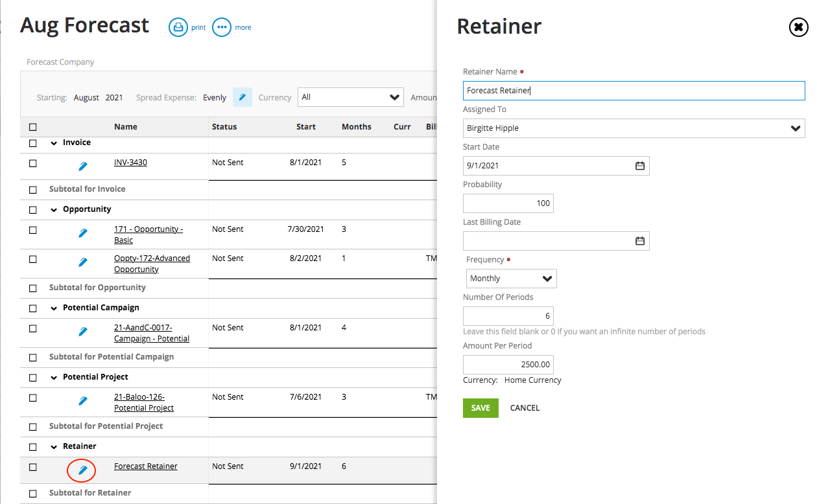Open the Currency dropdown showing All
Image resolution: width=817 pixels, height=504 pixels.
click(351, 97)
